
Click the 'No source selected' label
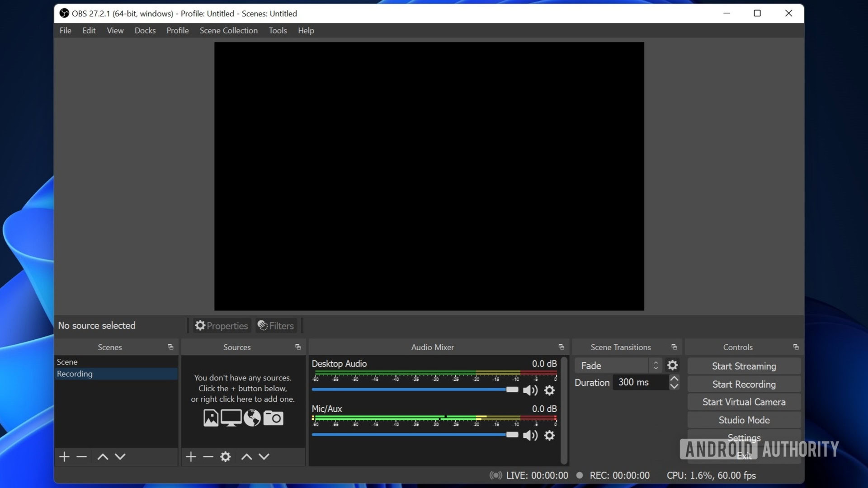point(97,325)
